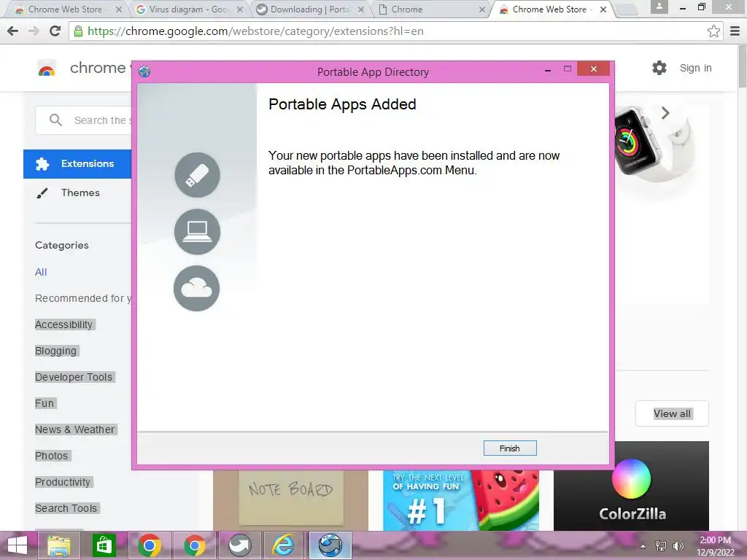Choose the Developer Tools category

[74, 377]
